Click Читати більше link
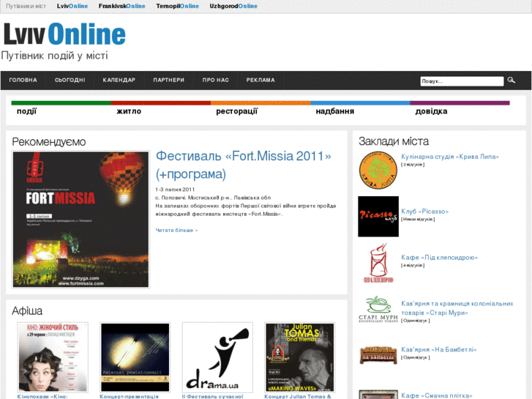Viewport: 532px width, 399px height. [176, 230]
